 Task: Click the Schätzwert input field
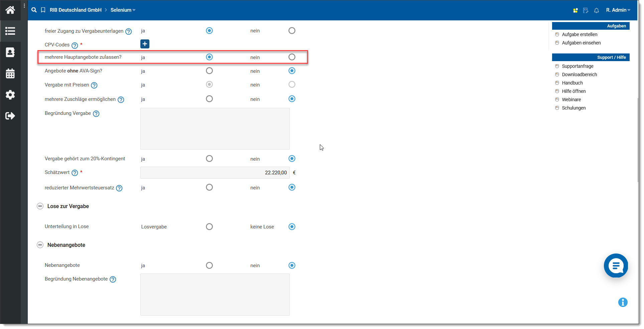(215, 173)
